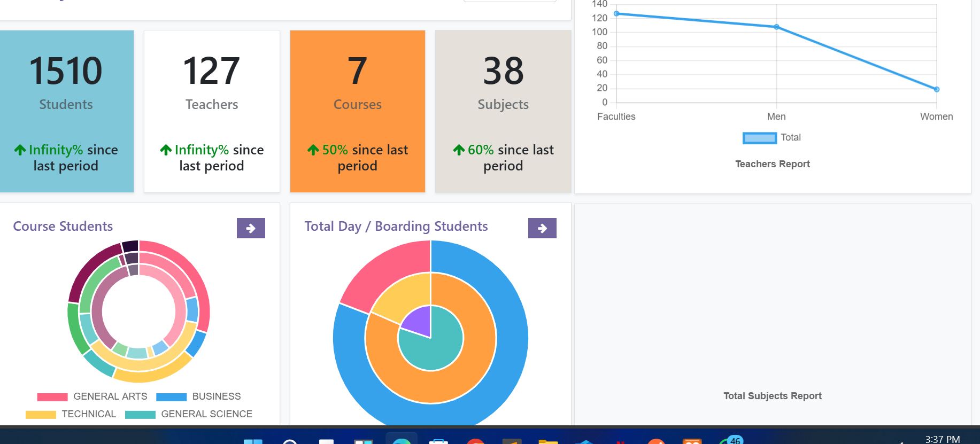Open Total Day / Boarding Students arrow button

542,228
